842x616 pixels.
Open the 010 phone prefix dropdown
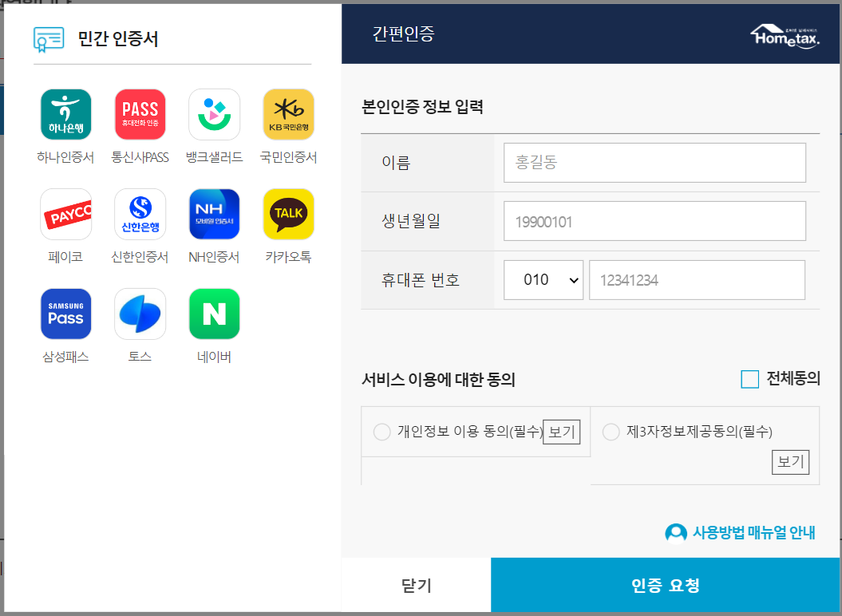point(544,280)
